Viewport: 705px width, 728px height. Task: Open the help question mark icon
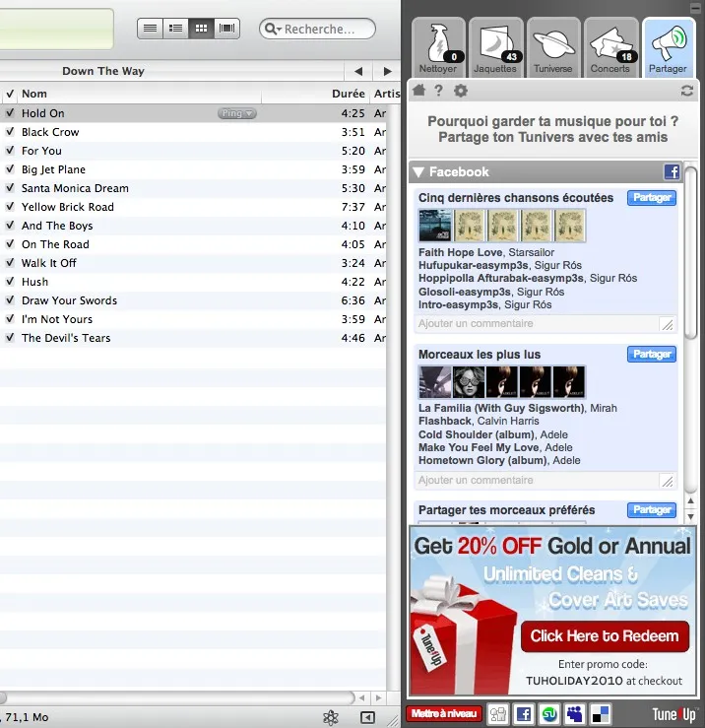pyautogui.click(x=438, y=90)
